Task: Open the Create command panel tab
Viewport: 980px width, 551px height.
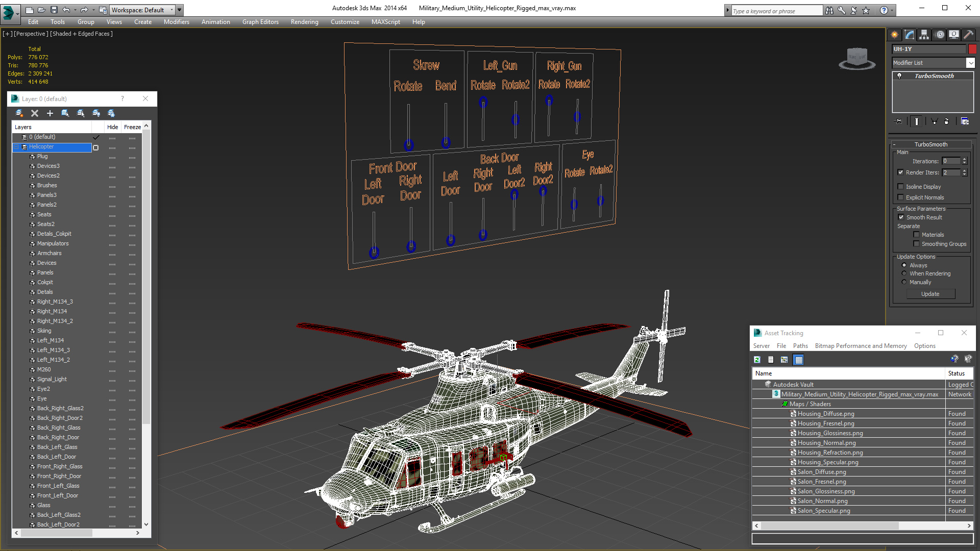Action: coord(894,35)
